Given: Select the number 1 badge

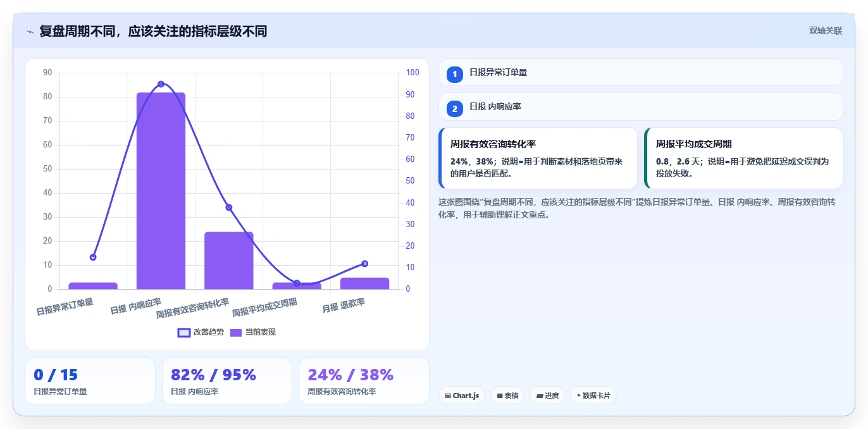Looking at the screenshot, I should click(455, 74).
